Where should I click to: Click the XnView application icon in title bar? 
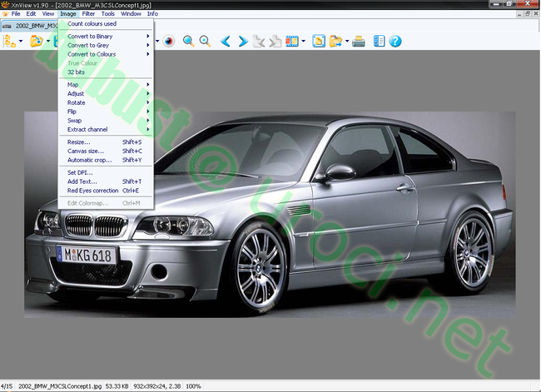pos(5,5)
